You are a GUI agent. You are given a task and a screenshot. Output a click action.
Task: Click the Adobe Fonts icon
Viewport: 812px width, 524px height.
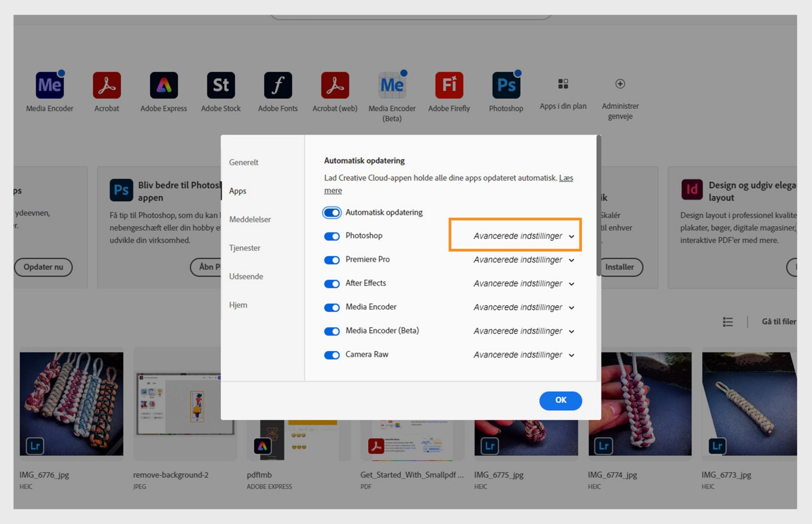coord(278,85)
